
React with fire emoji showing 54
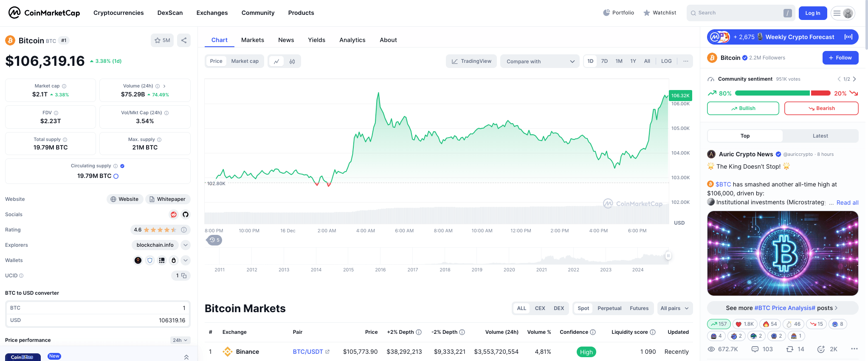pos(770,324)
